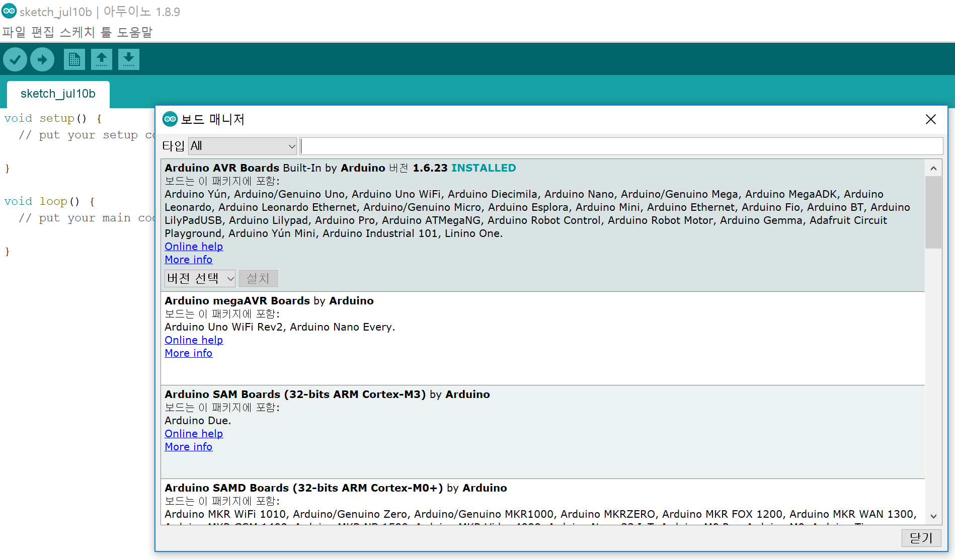Click the '// put your main' comment line

[87, 218]
